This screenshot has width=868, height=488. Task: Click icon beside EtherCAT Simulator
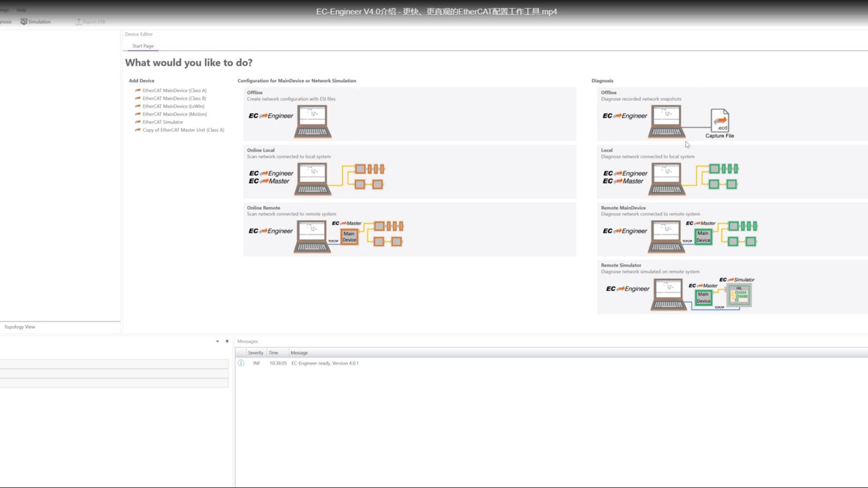tap(137, 122)
